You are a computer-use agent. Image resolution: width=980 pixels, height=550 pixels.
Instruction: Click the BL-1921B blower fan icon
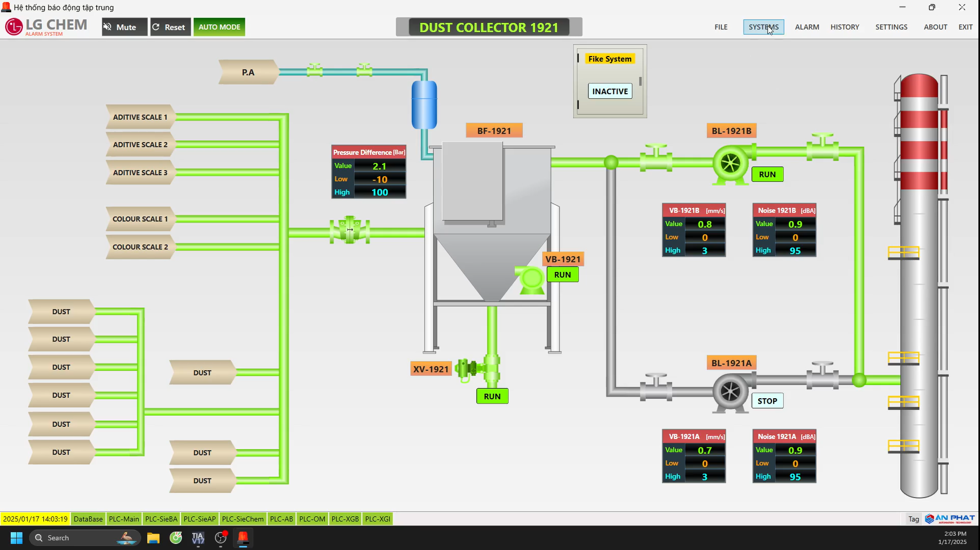730,164
